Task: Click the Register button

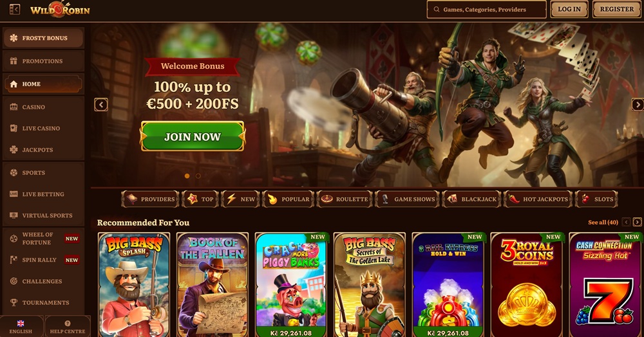Action: (x=617, y=9)
